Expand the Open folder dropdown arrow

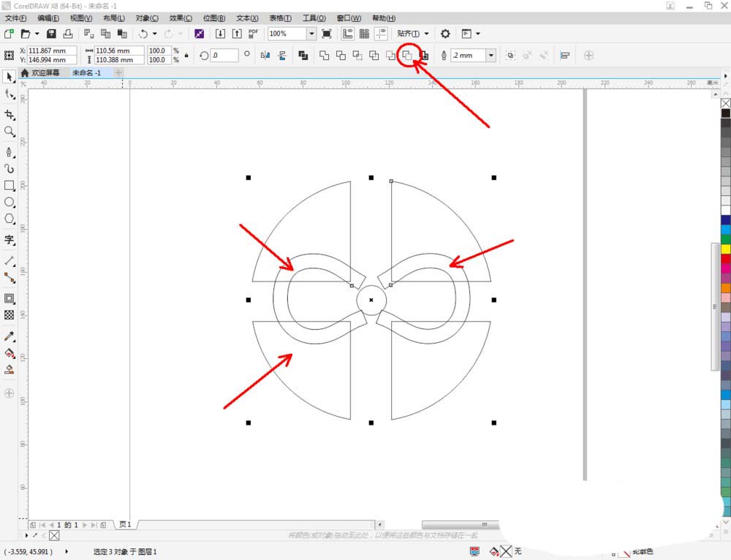pyautogui.click(x=37, y=34)
